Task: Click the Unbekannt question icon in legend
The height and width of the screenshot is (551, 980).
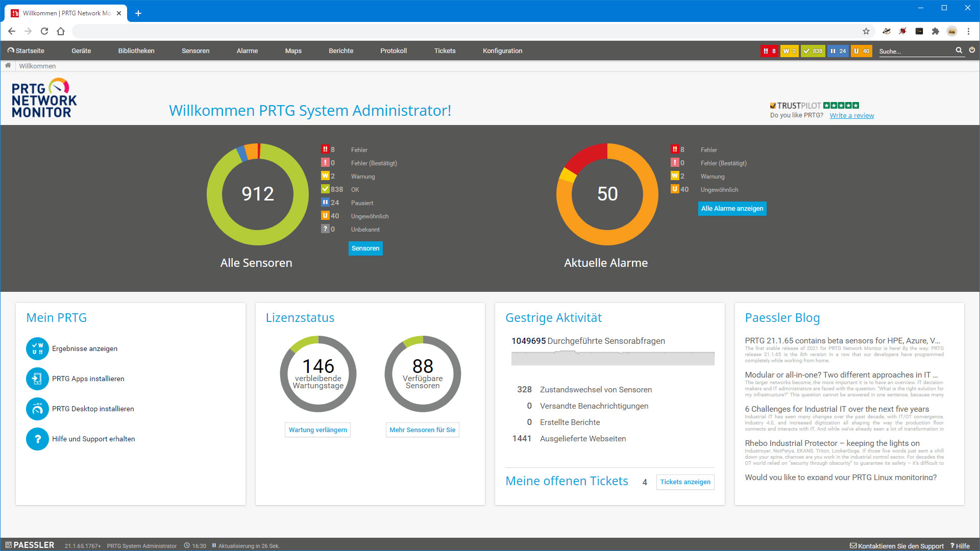Action: [x=325, y=229]
